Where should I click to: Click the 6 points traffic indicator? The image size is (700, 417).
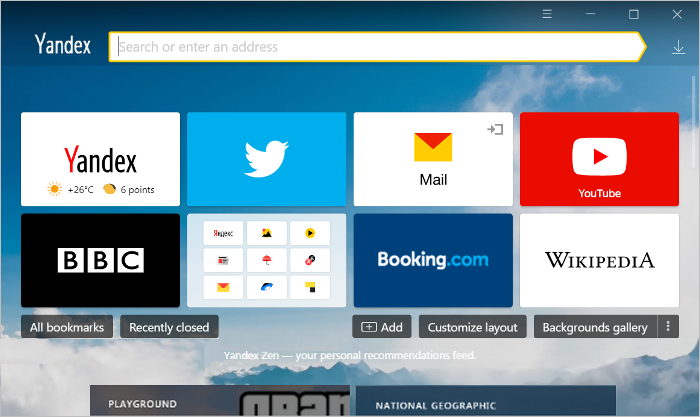coord(129,189)
